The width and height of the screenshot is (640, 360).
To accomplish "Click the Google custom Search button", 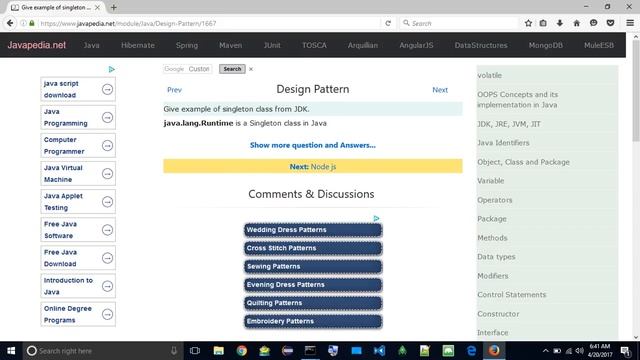I will click(232, 69).
